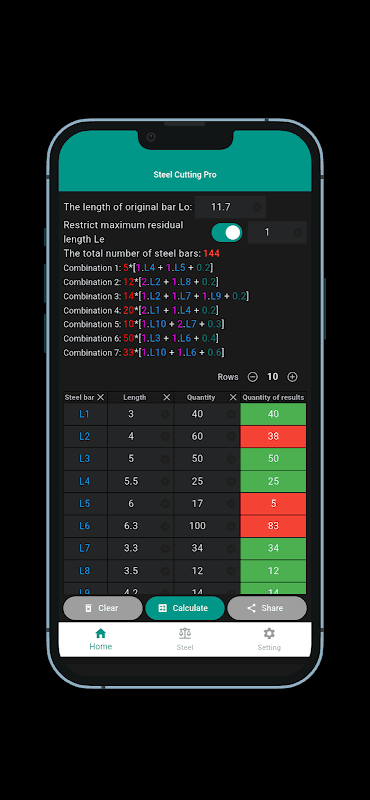Clear L5 length value icon
This screenshot has width=370, height=800.
click(165, 504)
